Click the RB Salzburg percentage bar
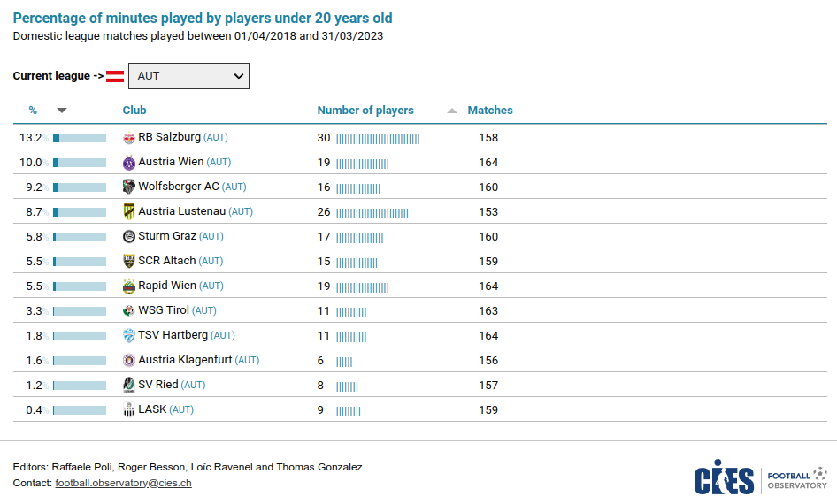This screenshot has width=837, height=504. tap(80, 138)
